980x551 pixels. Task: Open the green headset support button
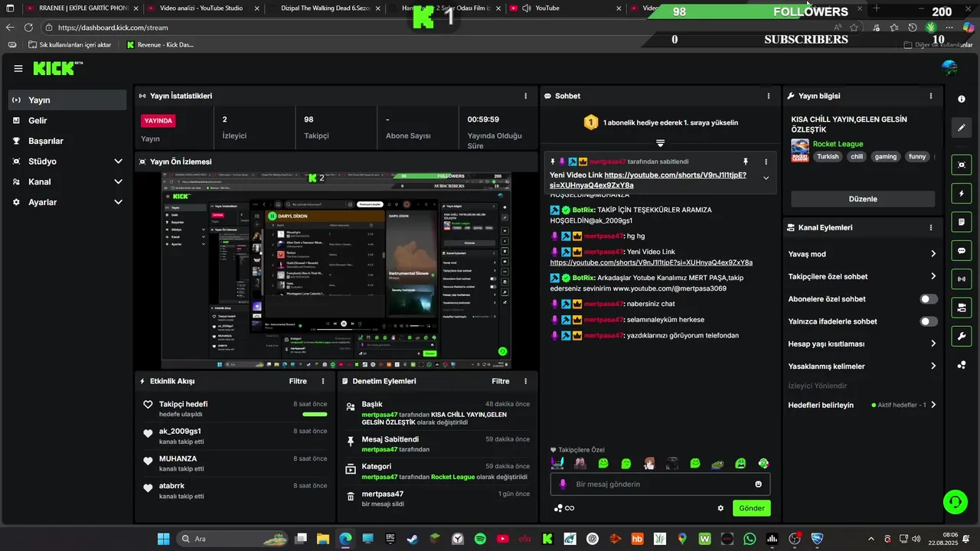tap(955, 502)
